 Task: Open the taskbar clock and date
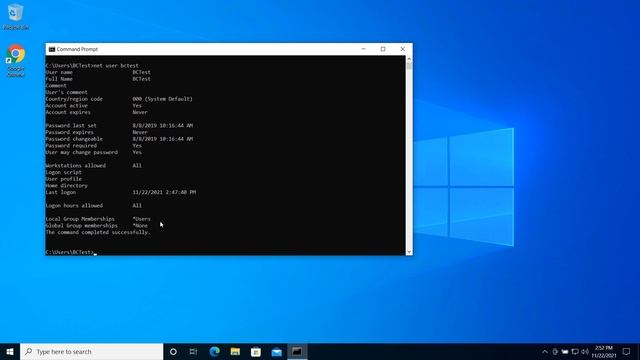pos(604,351)
